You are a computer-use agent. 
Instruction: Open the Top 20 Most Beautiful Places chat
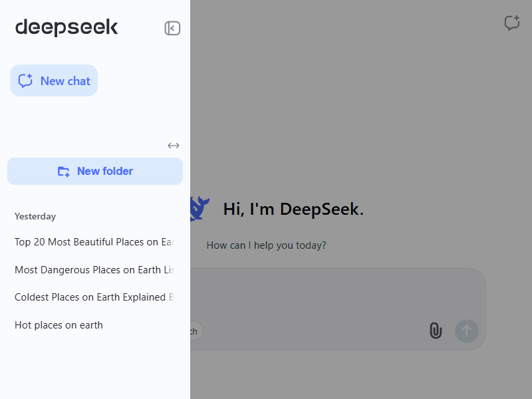[94, 242]
